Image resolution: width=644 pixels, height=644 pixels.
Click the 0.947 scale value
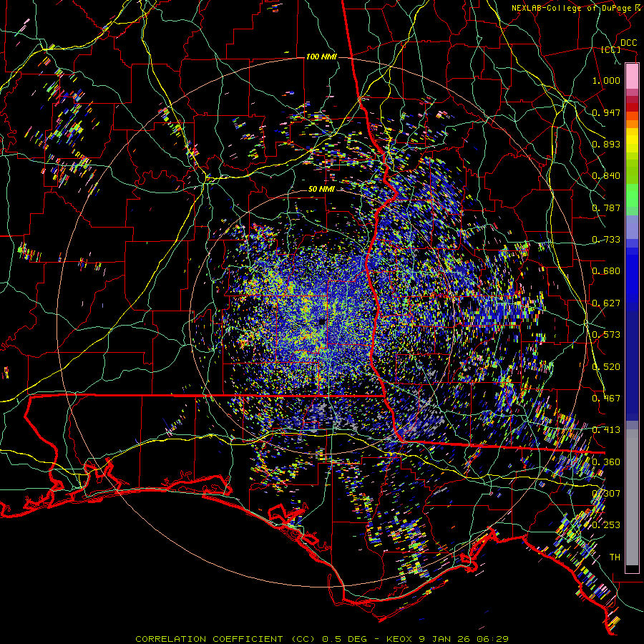coord(606,112)
